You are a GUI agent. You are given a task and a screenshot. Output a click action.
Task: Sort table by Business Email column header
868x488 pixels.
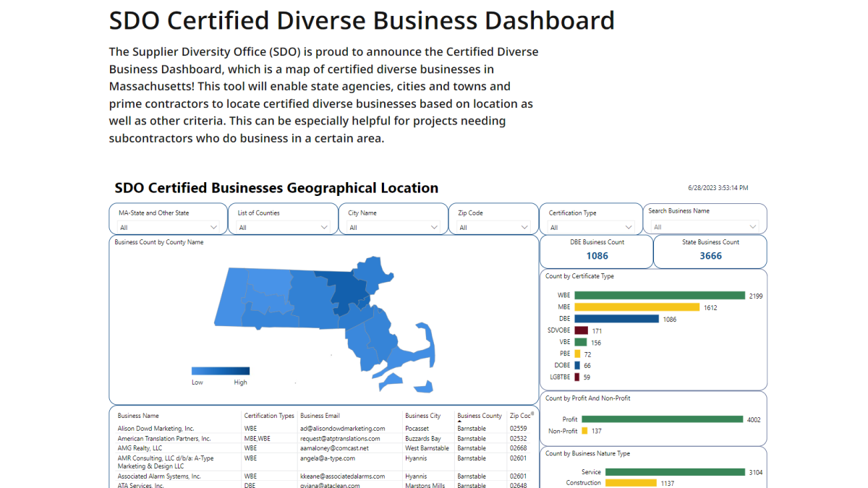pyautogui.click(x=320, y=416)
